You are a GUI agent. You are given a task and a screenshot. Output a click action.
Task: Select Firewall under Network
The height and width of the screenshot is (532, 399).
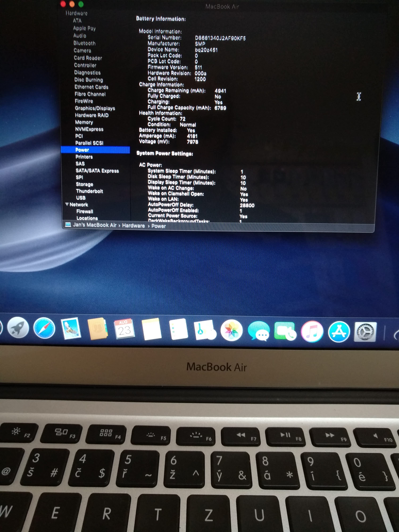pos(85,211)
